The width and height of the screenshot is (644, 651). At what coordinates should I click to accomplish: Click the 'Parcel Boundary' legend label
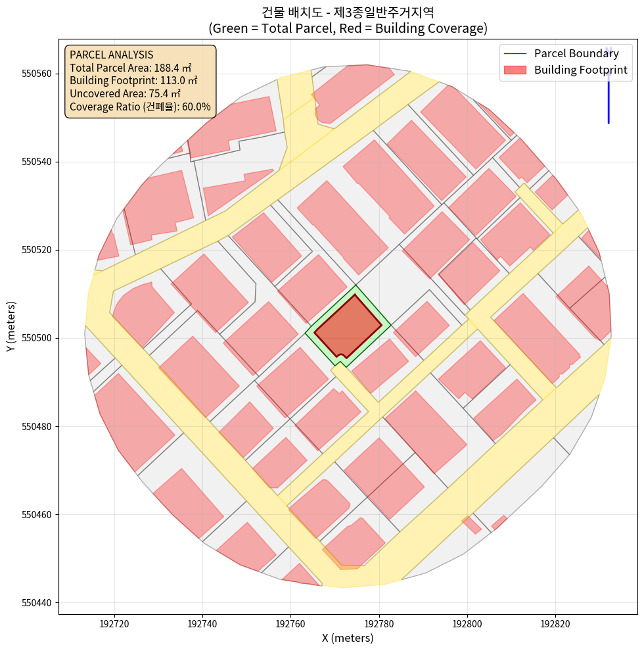click(576, 53)
